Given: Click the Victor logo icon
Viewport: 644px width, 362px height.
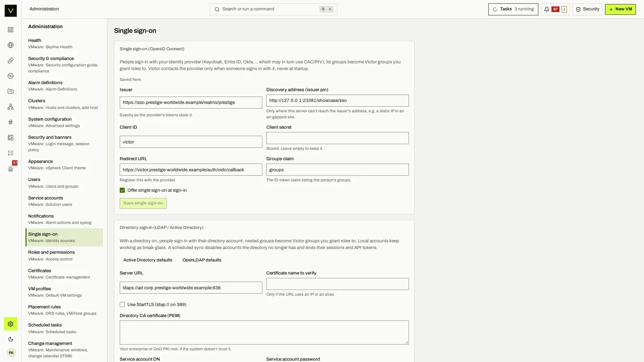Looking at the screenshot, I should point(10,10).
